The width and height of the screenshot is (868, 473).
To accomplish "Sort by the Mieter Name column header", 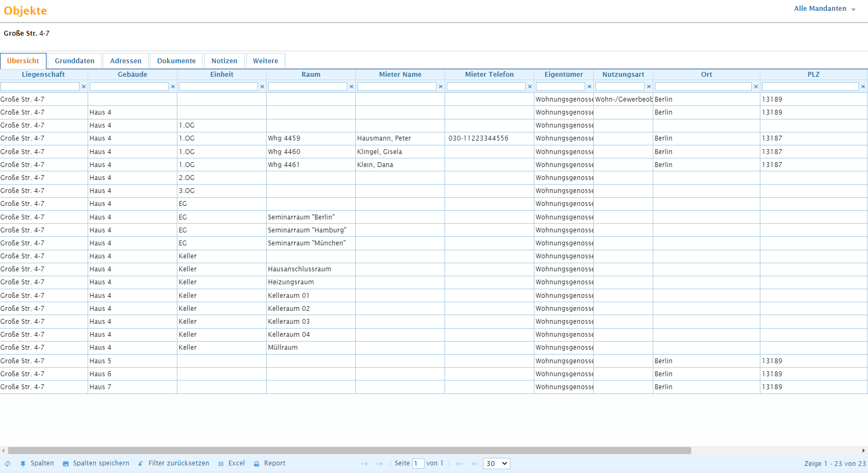I will tap(400, 75).
